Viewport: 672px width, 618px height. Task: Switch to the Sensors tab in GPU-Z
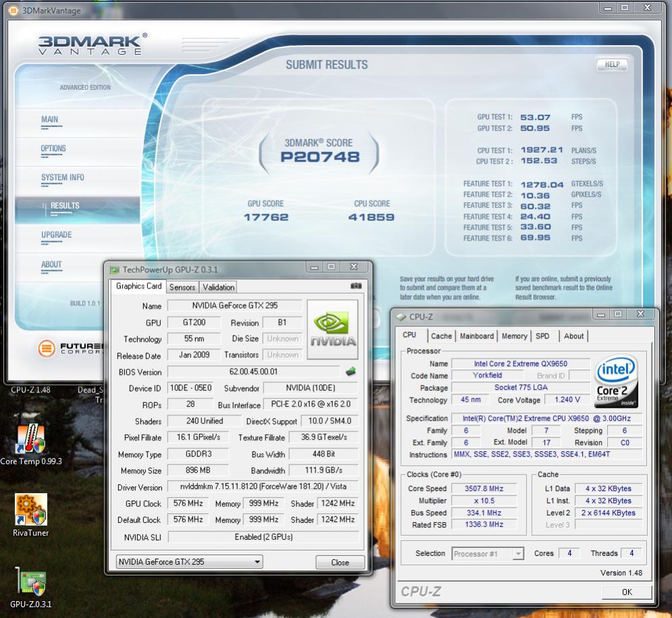pyautogui.click(x=182, y=287)
